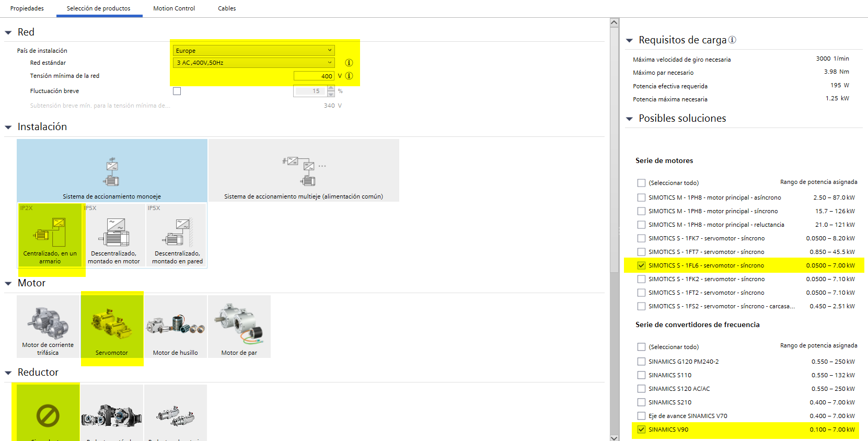This screenshot has width=868, height=441.
Task: Pick the Motor de husillo option
Action: [x=176, y=327]
